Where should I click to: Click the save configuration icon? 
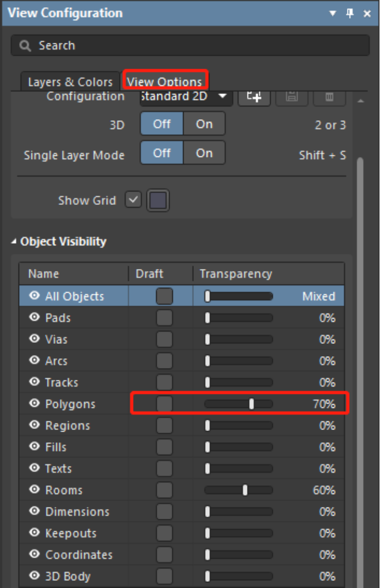click(291, 97)
